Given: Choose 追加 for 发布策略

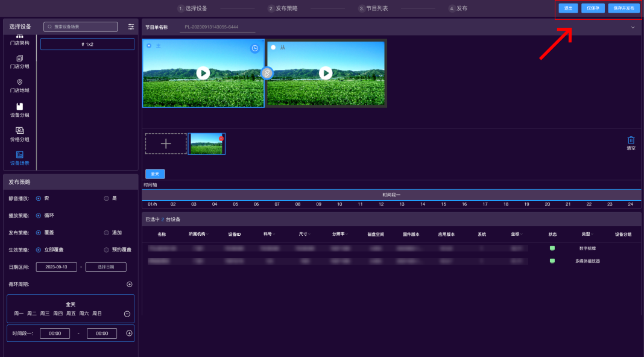Looking at the screenshot, I should pyautogui.click(x=106, y=233).
